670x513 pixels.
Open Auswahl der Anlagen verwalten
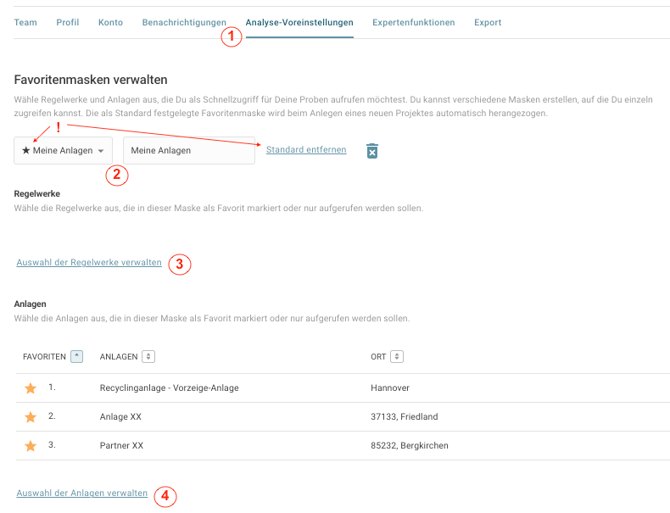pyautogui.click(x=82, y=493)
